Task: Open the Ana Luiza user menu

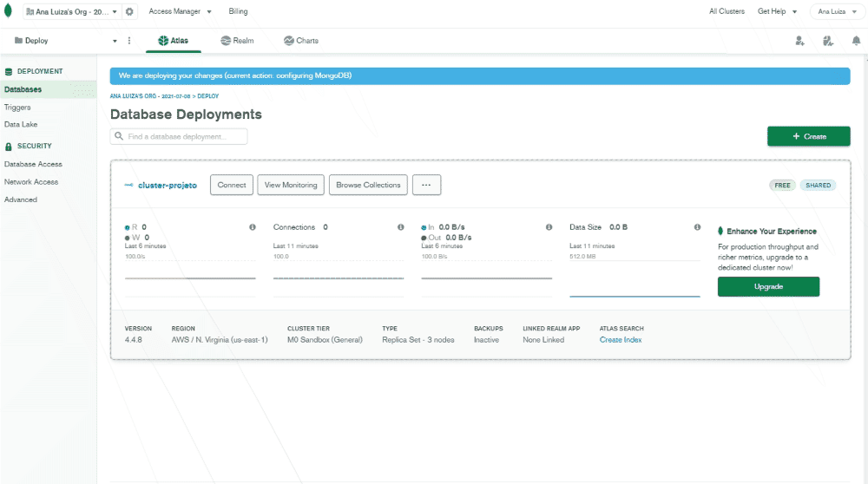Action: [837, 11]
